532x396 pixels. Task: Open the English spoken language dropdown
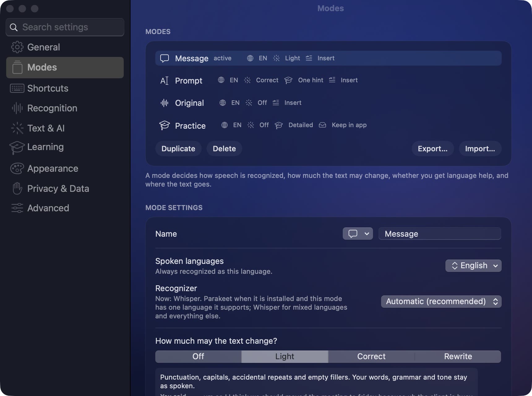(x=474, y=266)
